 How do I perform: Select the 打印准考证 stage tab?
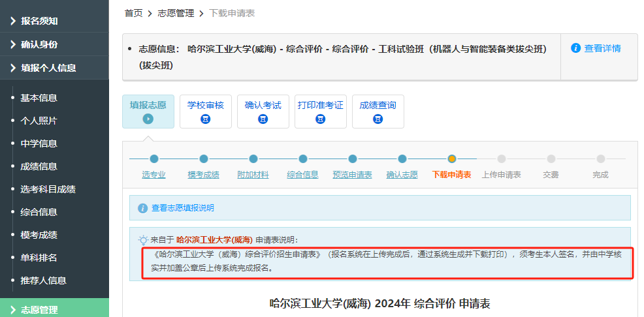point(321,112)
